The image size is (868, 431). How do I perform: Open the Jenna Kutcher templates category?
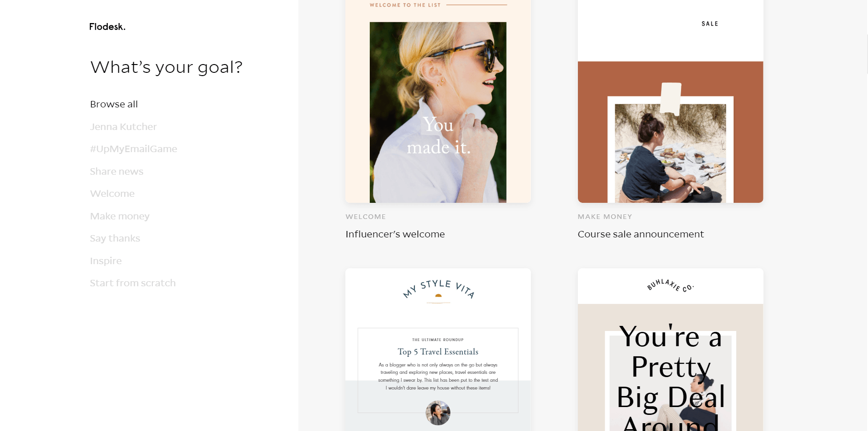pyautogui.click(x=123, y=127)
